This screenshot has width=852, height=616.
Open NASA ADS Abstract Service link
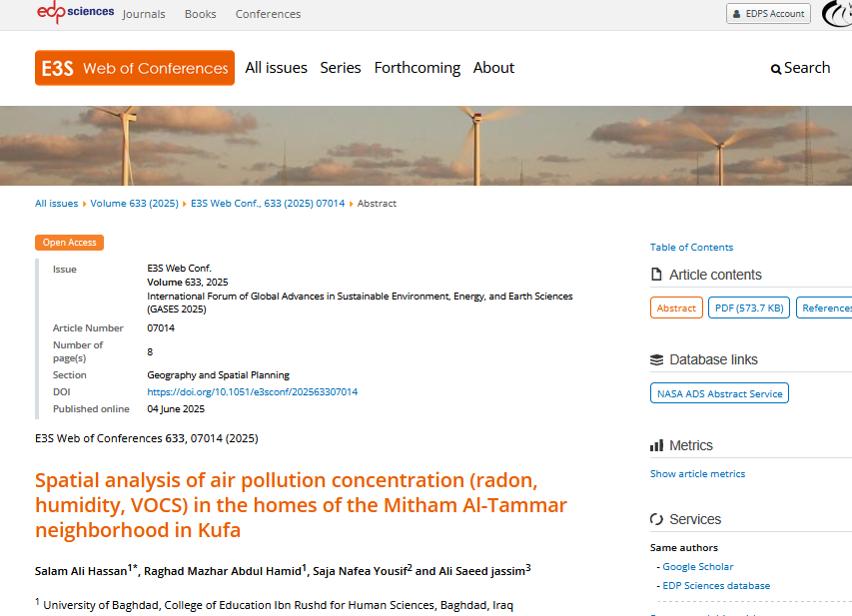(719, 393)
